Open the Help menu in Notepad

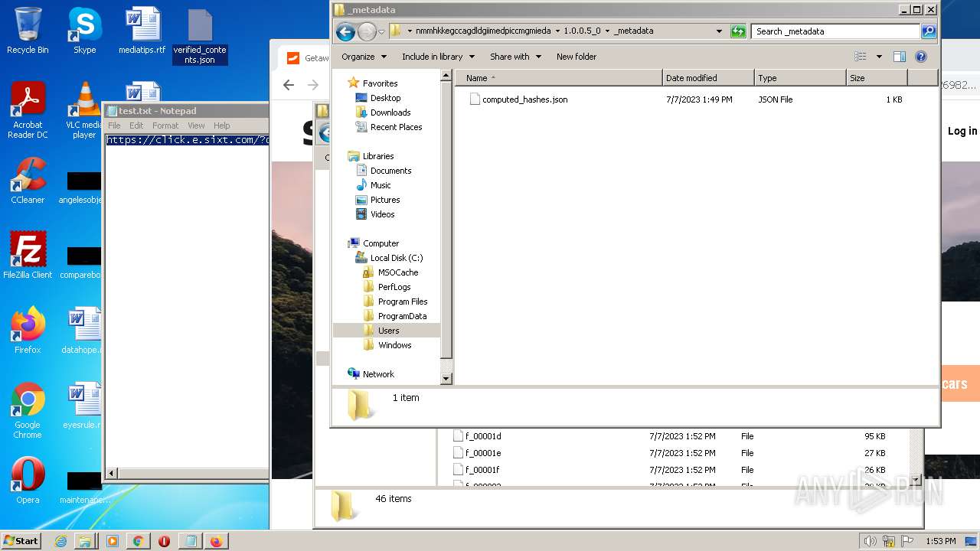pos(221,126)
